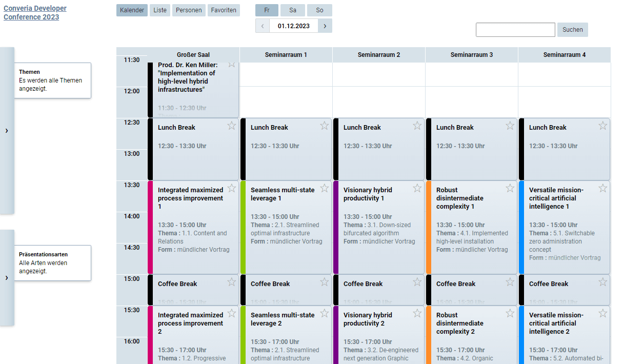Star the Coffee Break in Seminarraum 4

[x=603, y=282]
